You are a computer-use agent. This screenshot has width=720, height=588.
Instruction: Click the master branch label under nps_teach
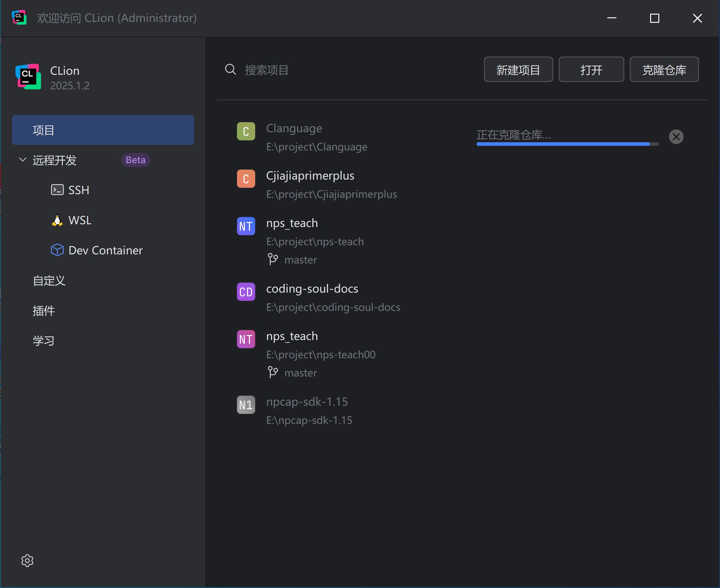[300, 260]
